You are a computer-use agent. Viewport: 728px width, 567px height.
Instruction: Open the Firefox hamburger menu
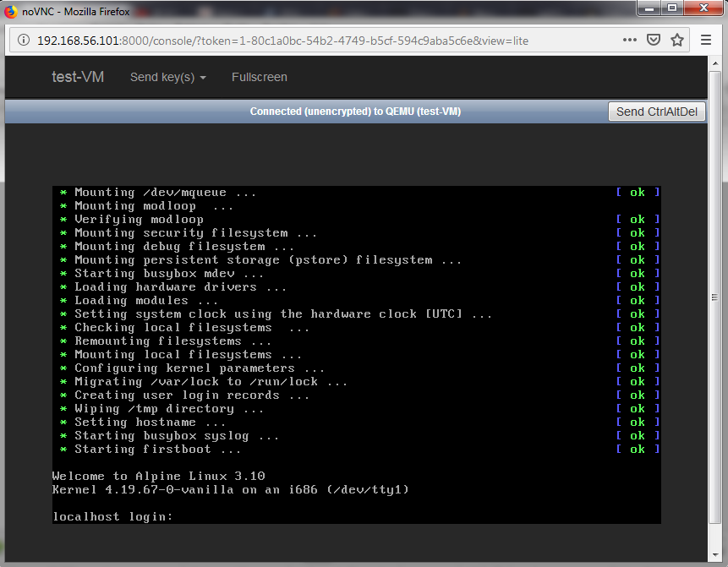coord(707,40)
